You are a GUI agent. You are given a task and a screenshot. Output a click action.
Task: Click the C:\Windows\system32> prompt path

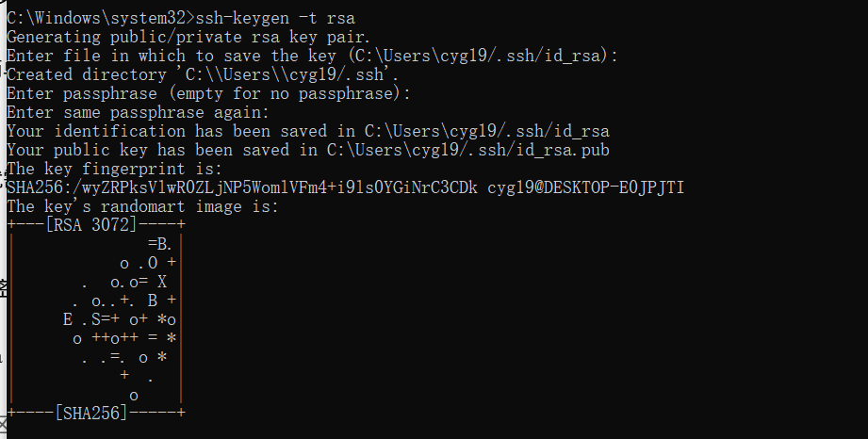pyautogui.click(x=97, y=18)
